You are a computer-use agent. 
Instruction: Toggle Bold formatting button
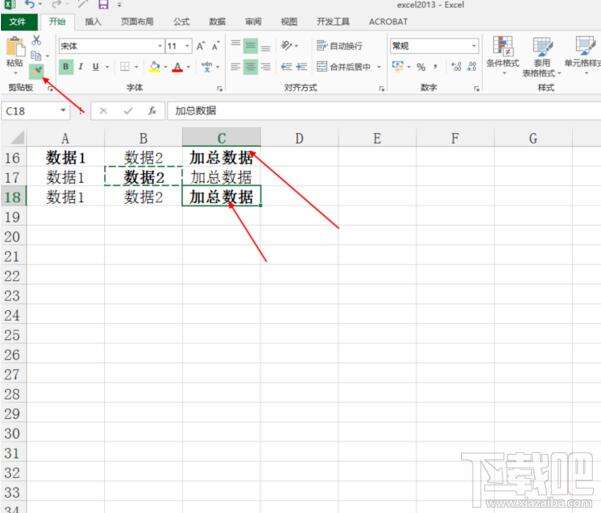tap(66, 67)
